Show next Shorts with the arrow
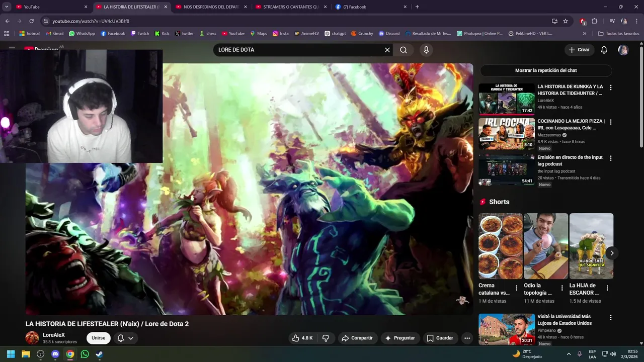The height and width of the screenshot is (362, 644). tap(612, 253)
